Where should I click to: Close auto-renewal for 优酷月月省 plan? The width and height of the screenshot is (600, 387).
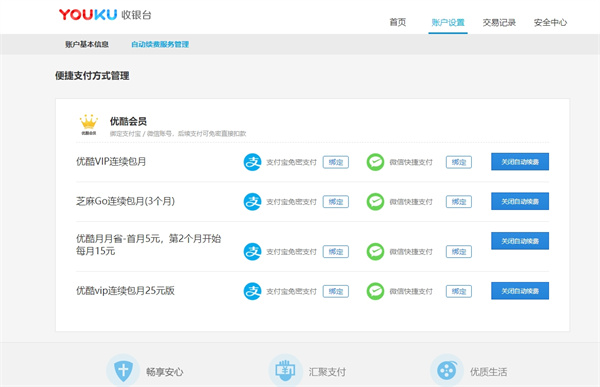click(520, 241)
